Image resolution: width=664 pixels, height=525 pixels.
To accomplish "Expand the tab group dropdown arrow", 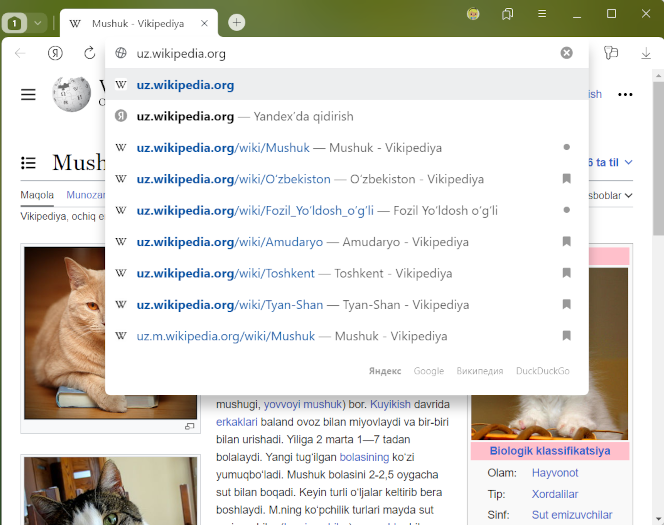I will click(38, 22).
